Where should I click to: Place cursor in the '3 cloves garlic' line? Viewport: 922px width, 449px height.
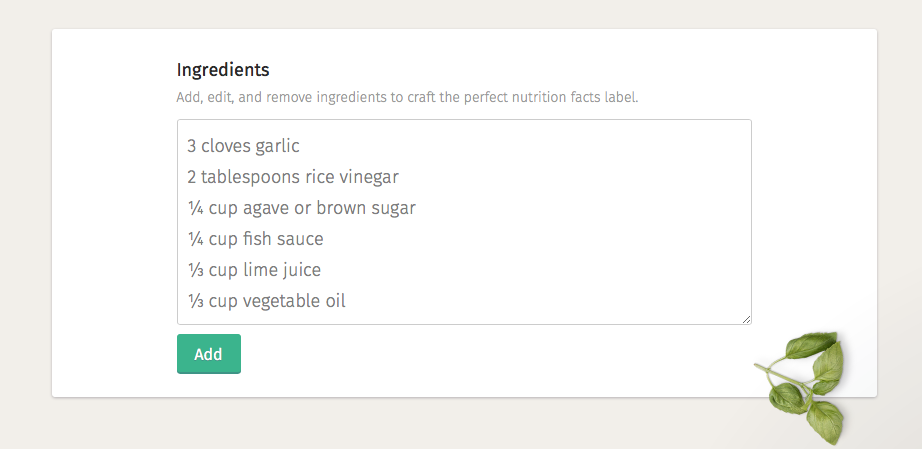click(243, 146)
